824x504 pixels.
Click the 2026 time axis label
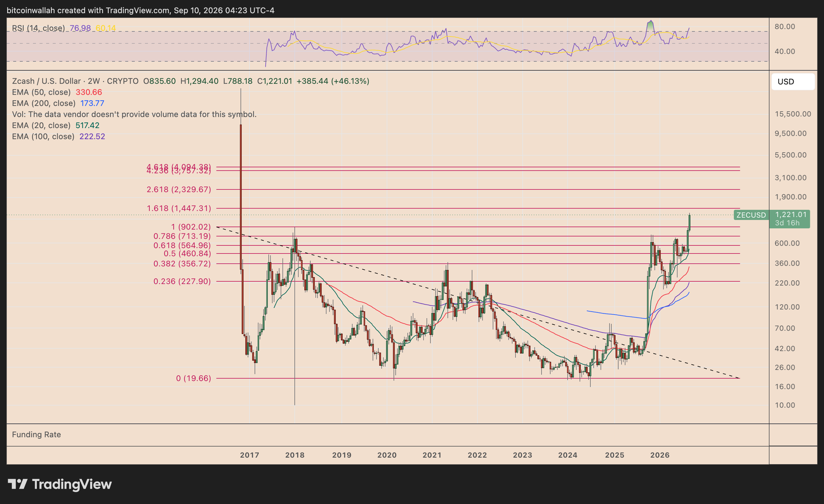pos(660,455)
